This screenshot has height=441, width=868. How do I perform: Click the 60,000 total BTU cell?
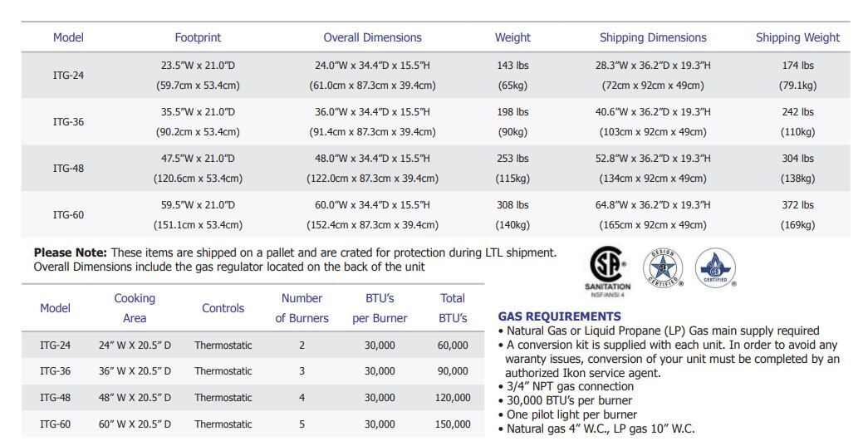pos(453,345)
